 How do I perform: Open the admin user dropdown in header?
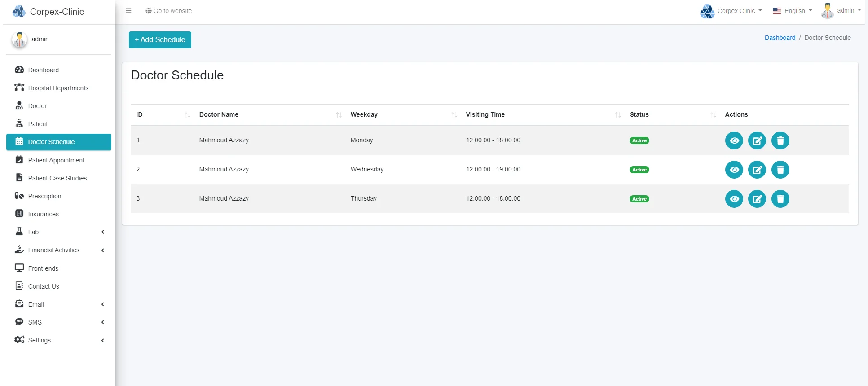842,11
